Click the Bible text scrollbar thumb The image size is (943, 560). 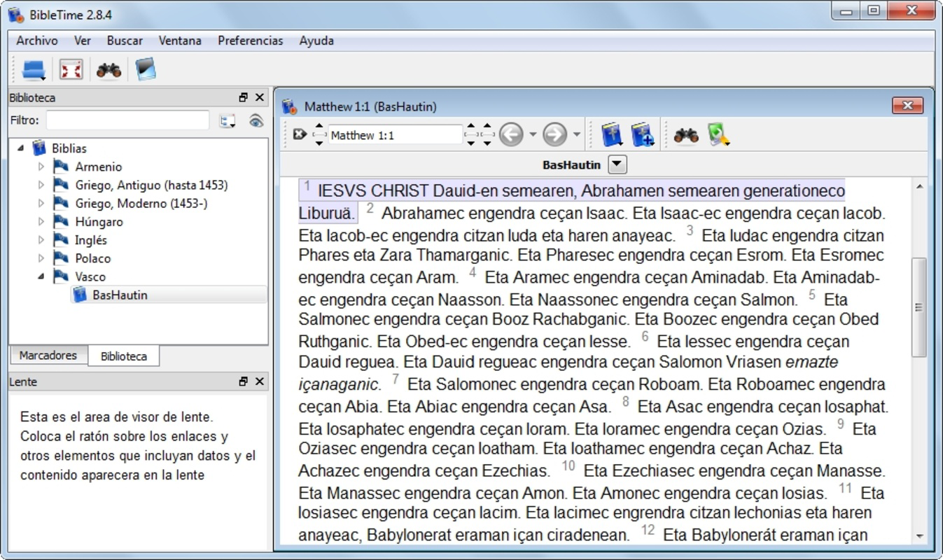[918, 307]
